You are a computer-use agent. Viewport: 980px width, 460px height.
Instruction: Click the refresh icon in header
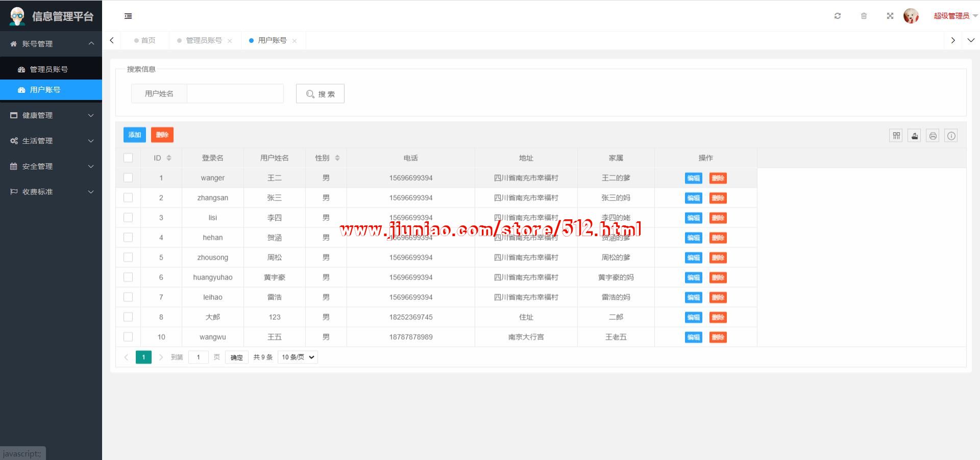pos(838,16)
